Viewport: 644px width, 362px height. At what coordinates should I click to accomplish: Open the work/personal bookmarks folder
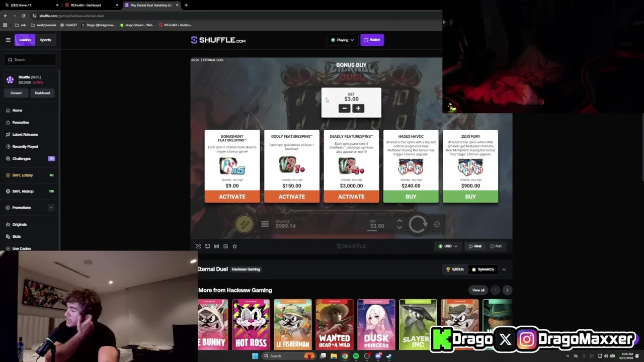tap(43, 25)
